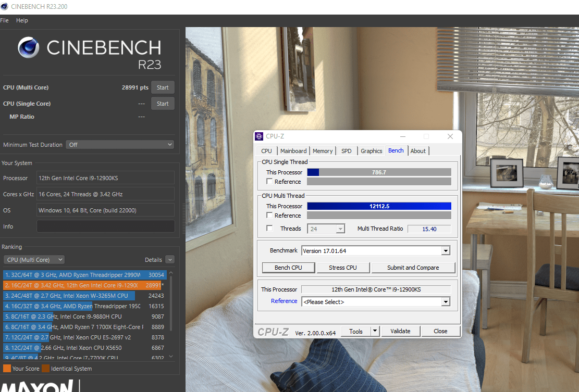Viewport: 579px width, 392px height.
Task: Select the AMD Ryzen Threadripper 1950 ranking row
Action: tap(85, 306)
